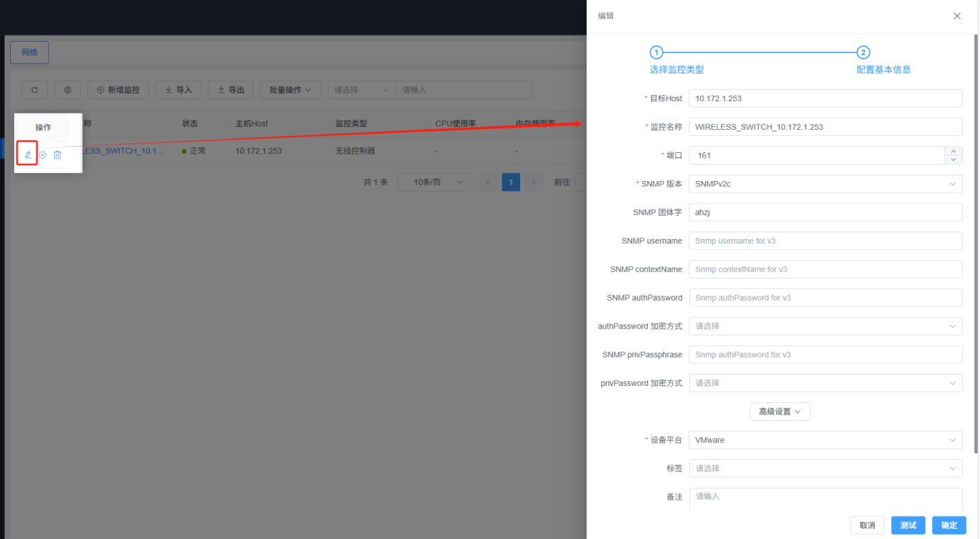Click the edit pencil icon under 操作

coord(28,155)
